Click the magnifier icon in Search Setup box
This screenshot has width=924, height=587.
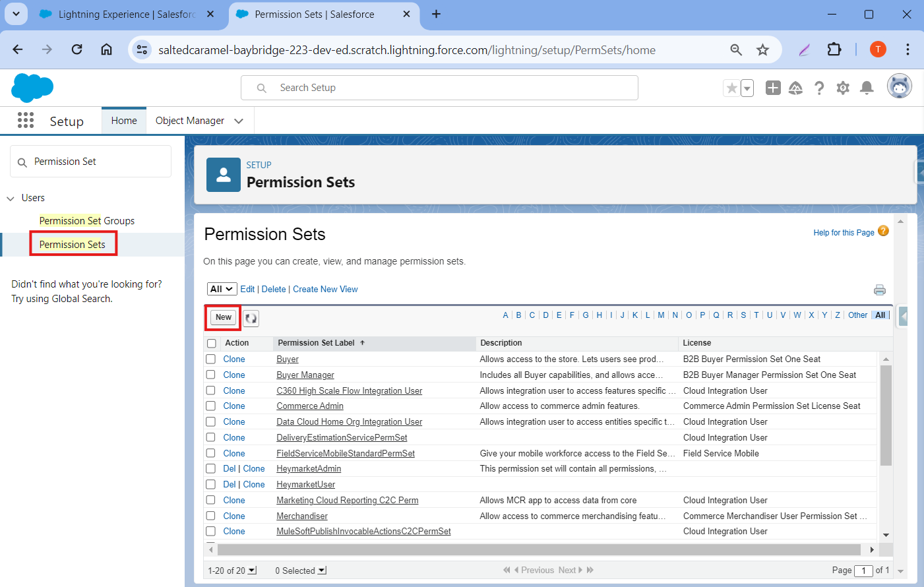[262, 88]
